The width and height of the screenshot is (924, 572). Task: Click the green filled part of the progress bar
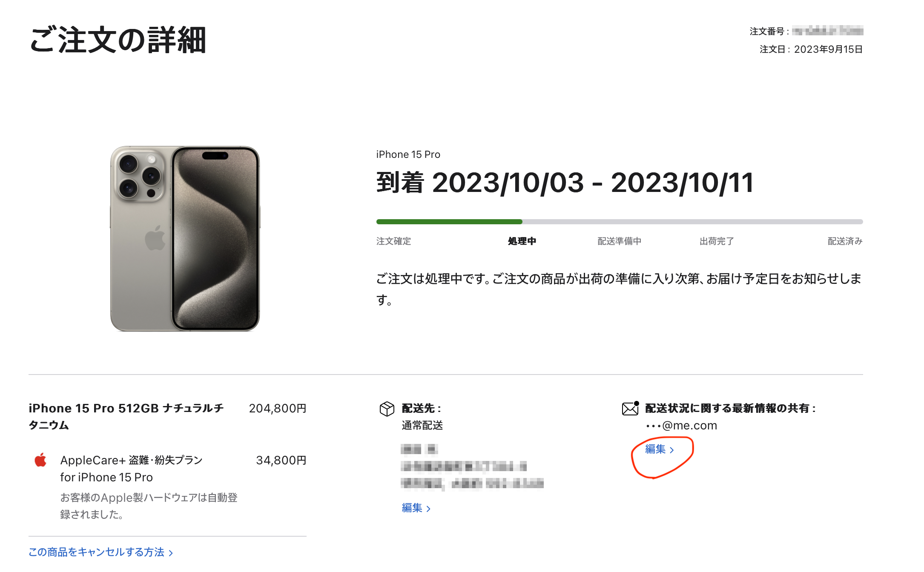click(449, 222)
